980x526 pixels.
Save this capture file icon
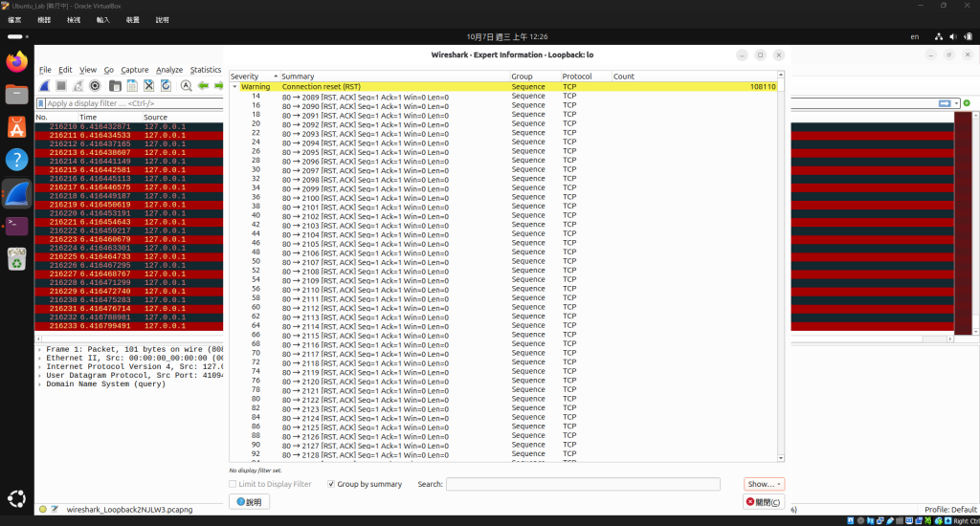click(132, 85)
